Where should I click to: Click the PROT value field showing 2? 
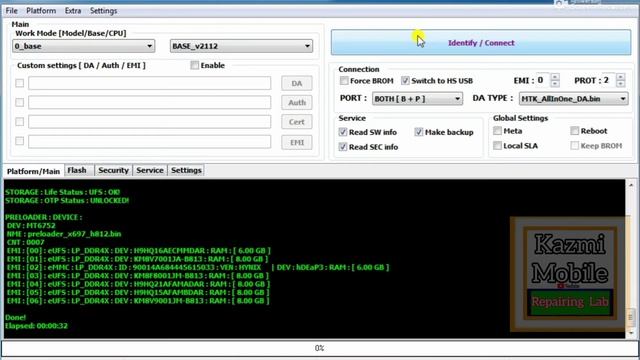pyautogui.click(x=609, y=80)
